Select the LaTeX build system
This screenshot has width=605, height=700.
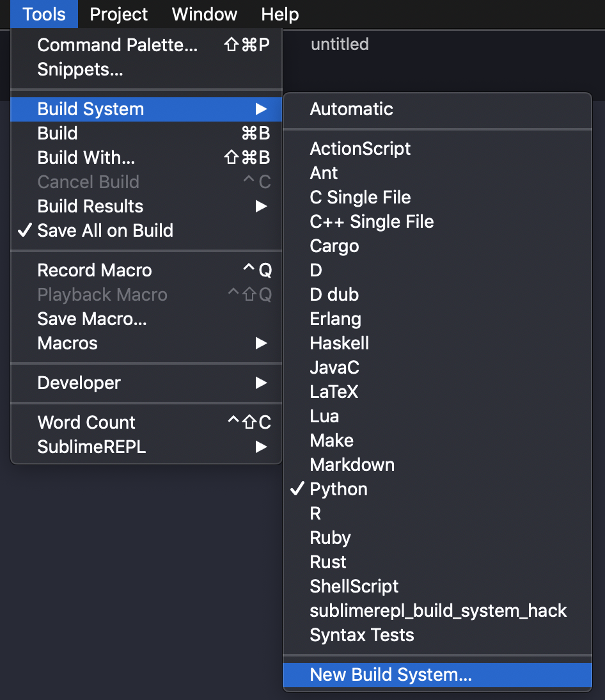coord(334,392)
